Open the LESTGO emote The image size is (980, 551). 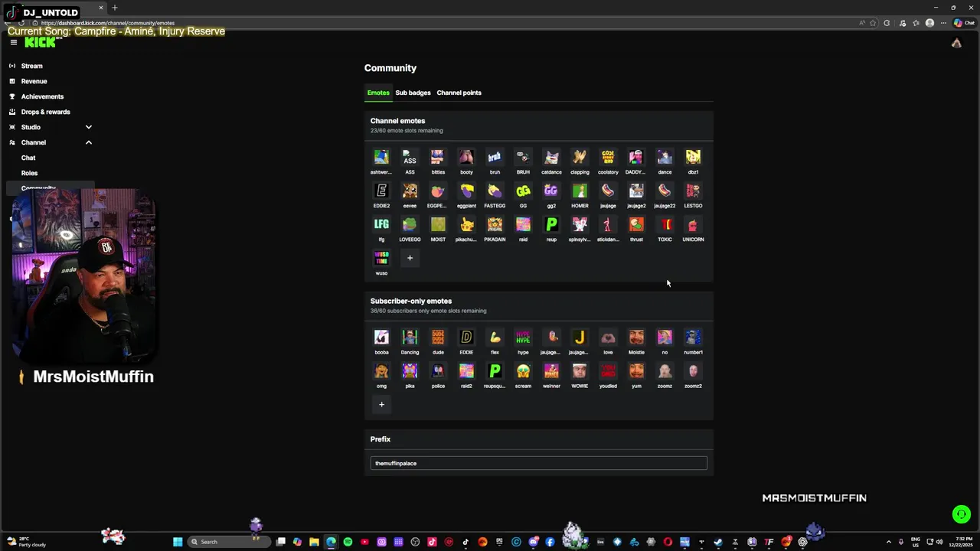point(693,191)
